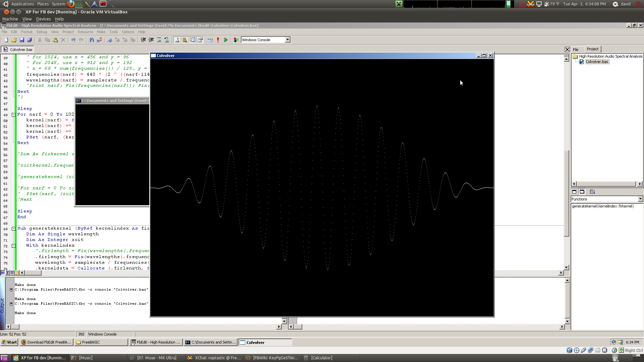Switch to the Project tab

pyautogui.click(x=592, y=49)
